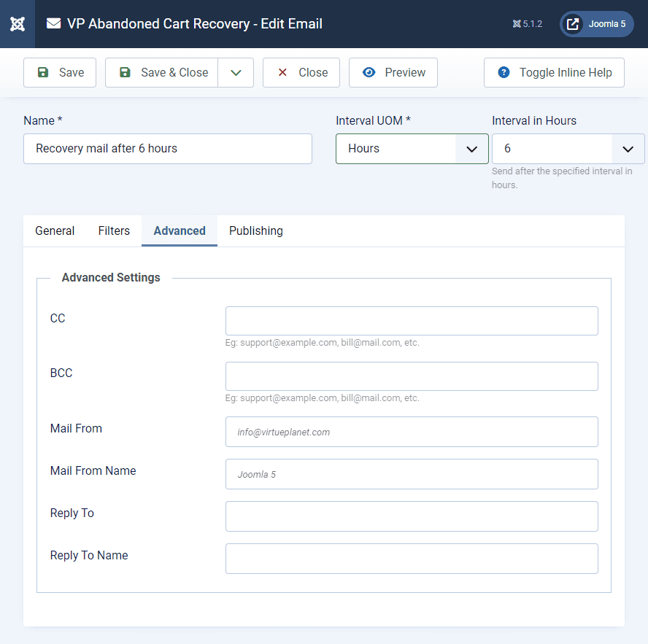Image resolution: width=648 pixels, height=644 pixels.
Task: Click Toggle Inline Help button
Action: click(x=554, y=73)
